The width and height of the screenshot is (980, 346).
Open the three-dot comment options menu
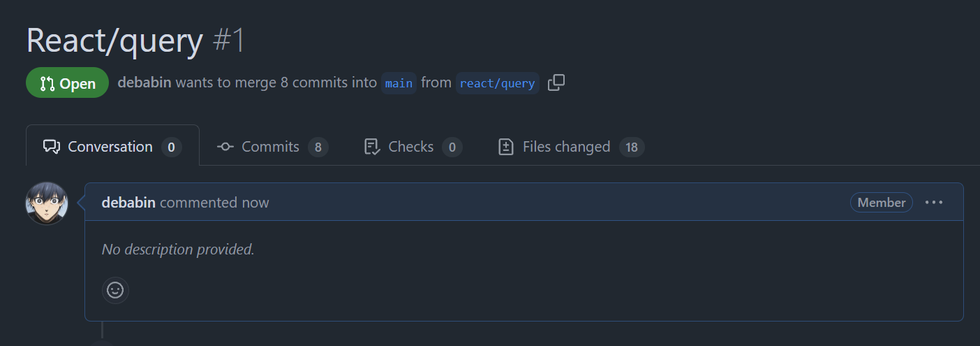point(934,203)
